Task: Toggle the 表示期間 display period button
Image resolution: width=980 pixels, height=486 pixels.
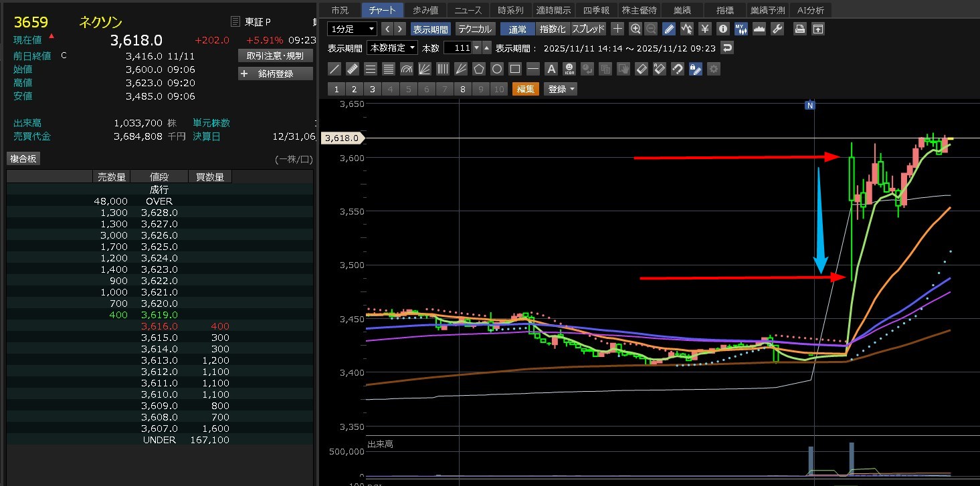Action: coord(430,29)
